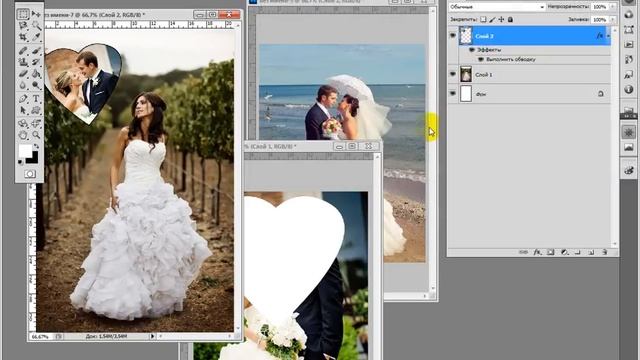Select the Hand tool
This screenshot has height=360, width=640.
click(23, 135)
